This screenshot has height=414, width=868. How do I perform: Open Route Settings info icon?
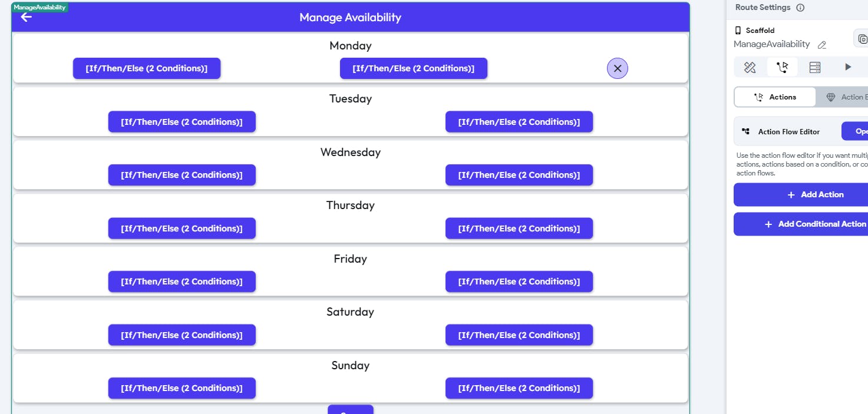point(800,8)
